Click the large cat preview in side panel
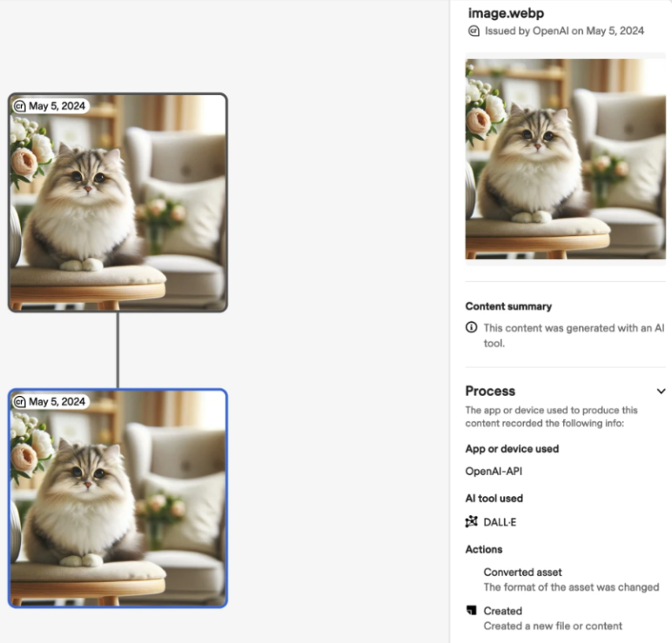The height and width of the screenshot is (643, 672). pyautogui.click(x=566, y=159)
